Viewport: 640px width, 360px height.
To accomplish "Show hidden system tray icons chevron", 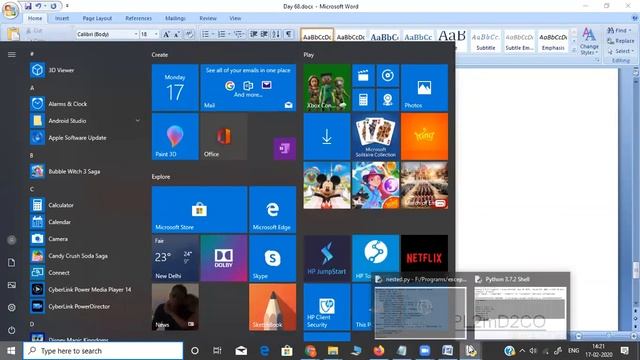I will point(522,351).
